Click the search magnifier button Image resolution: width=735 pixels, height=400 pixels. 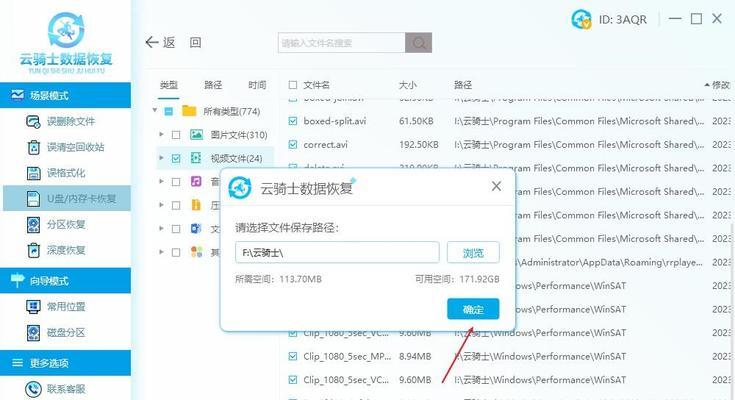(x=419, y=43)
